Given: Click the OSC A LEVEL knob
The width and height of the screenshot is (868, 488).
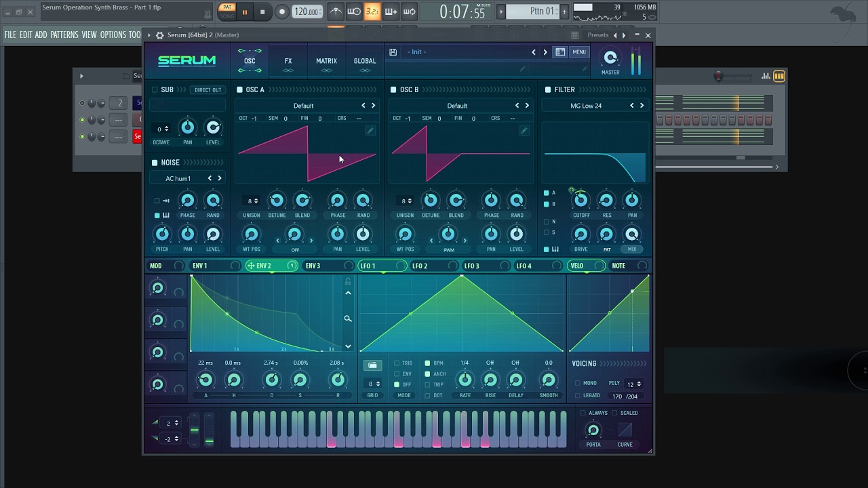Looking at the screenshot, I should tap(363, 235).
